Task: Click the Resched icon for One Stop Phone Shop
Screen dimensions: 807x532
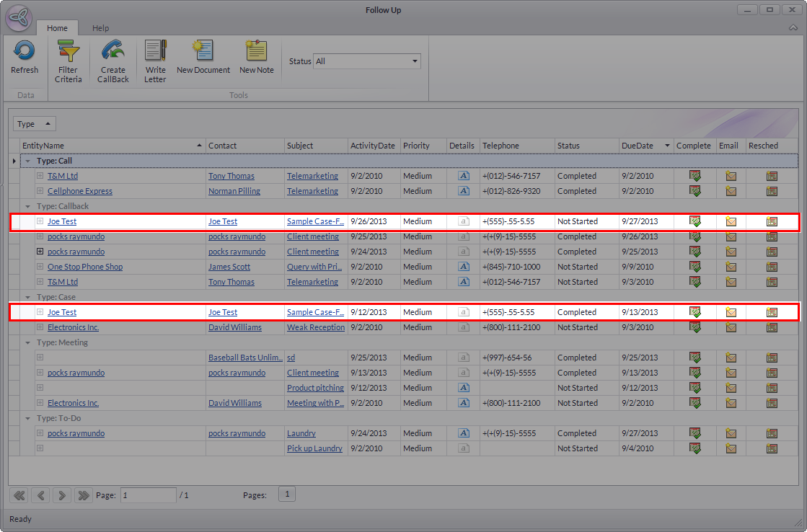Action: [x=772, y=267]
